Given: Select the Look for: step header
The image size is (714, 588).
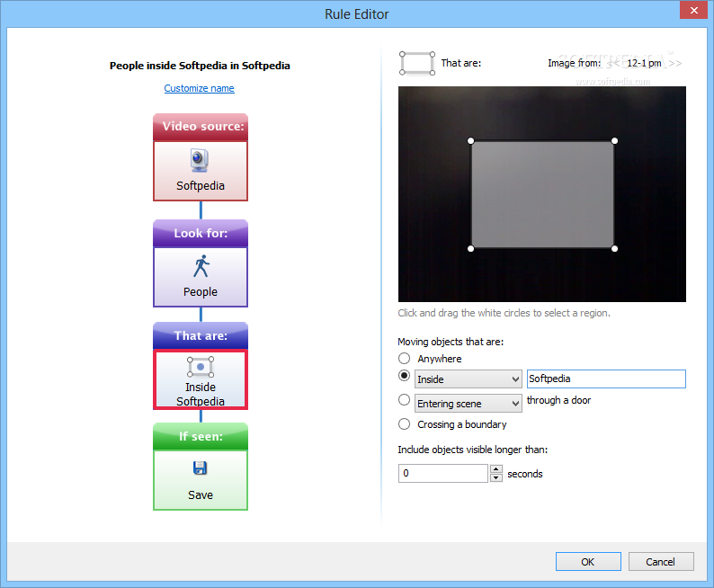Looking at the screenshot, I should (x=201, y=233).
